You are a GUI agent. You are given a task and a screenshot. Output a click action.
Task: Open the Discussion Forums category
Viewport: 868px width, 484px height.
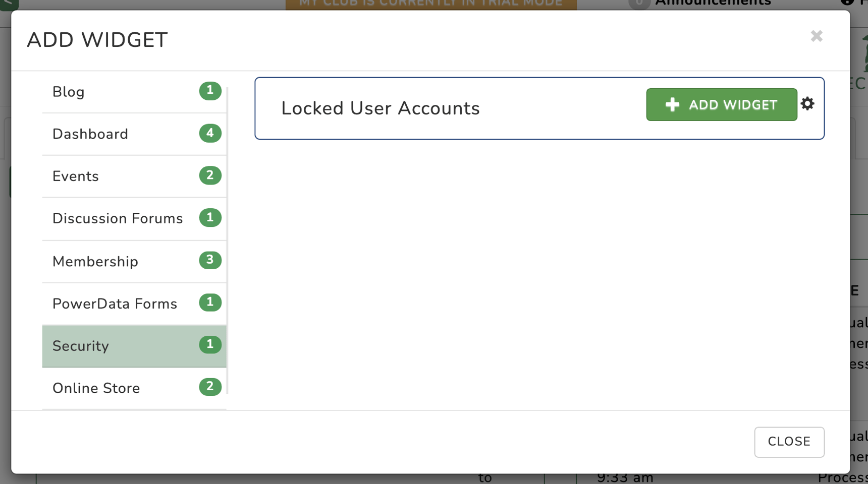pyautogui.click(x=116, y=218)
